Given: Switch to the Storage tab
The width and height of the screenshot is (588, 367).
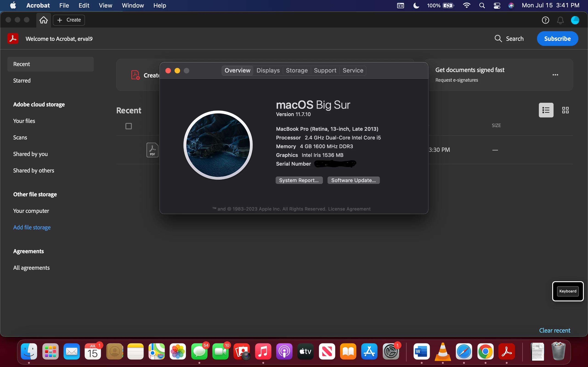Looking at the screenshot, I should pos(297,70).
